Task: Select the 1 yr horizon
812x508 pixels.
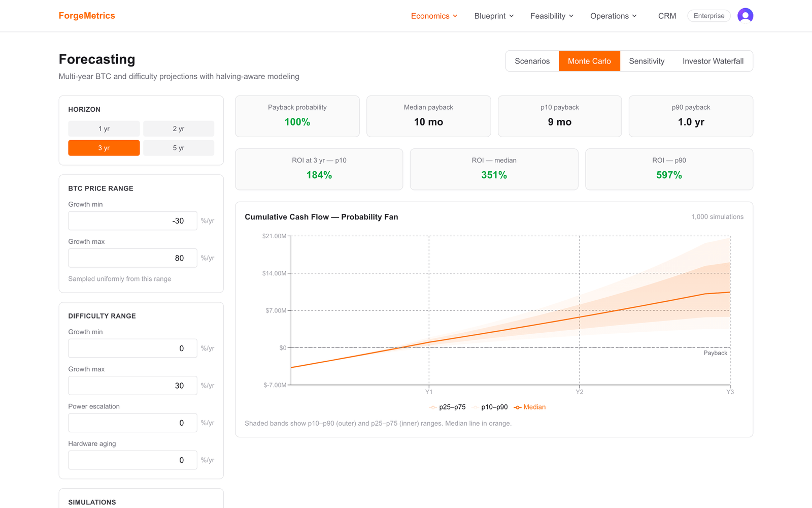Action: point(104,129)
